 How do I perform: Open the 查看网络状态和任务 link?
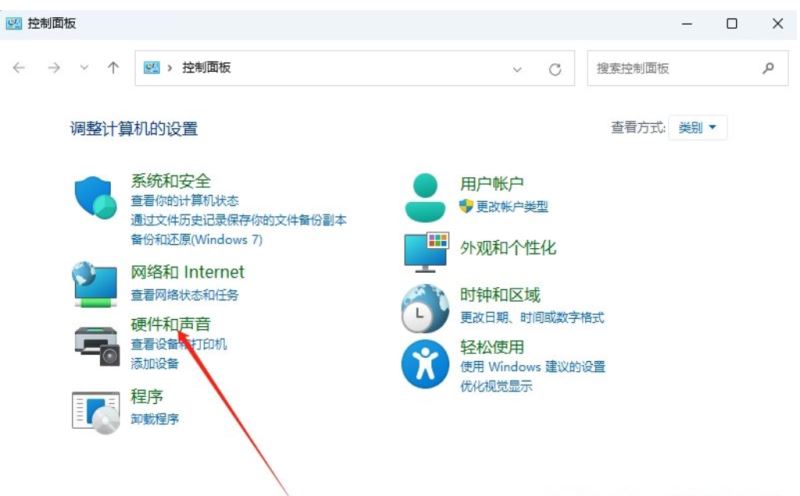coord(185,295)
